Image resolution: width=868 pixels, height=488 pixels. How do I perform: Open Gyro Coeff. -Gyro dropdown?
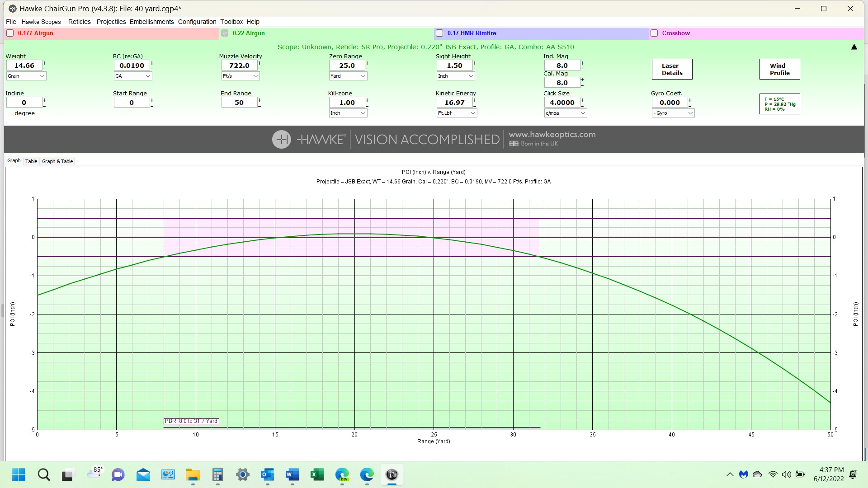(673, 113)
